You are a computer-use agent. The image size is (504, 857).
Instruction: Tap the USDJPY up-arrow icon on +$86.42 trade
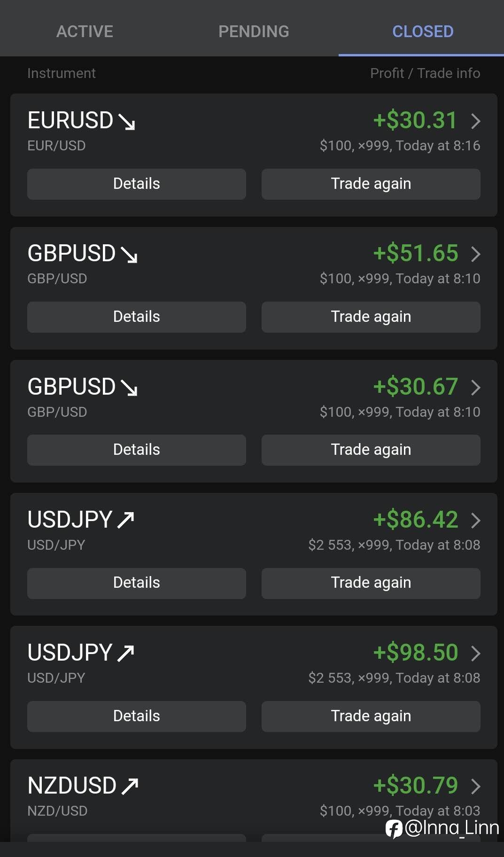click(x=125, y=520)
